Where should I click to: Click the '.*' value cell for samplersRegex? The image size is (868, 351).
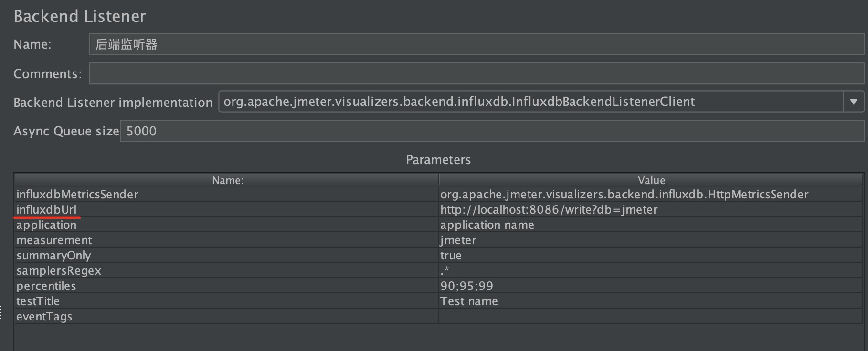(x=651, y=270)
